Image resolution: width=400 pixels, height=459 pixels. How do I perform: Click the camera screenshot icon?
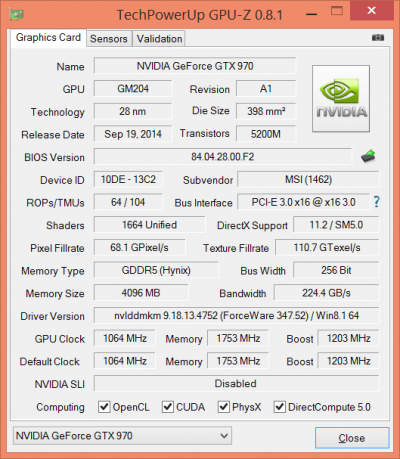pos(378,38)
